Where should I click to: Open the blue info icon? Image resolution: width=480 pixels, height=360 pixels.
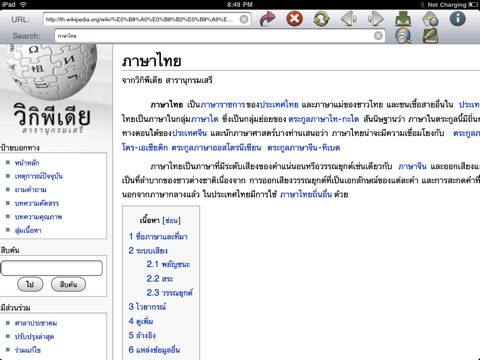[458, 18]
